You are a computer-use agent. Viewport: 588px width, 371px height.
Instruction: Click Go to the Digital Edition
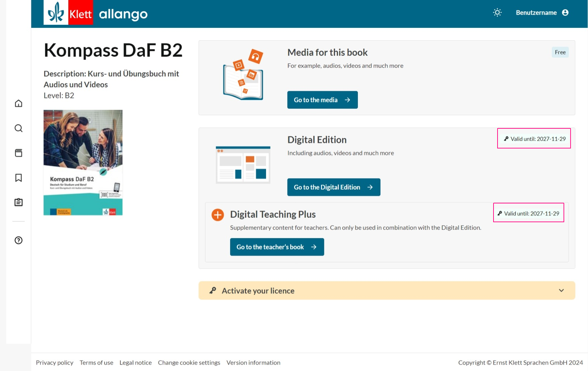(x=334, y=187)
